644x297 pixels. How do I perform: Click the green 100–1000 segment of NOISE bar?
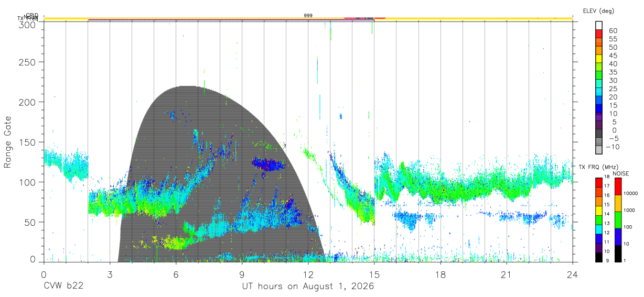coord(619,219)
